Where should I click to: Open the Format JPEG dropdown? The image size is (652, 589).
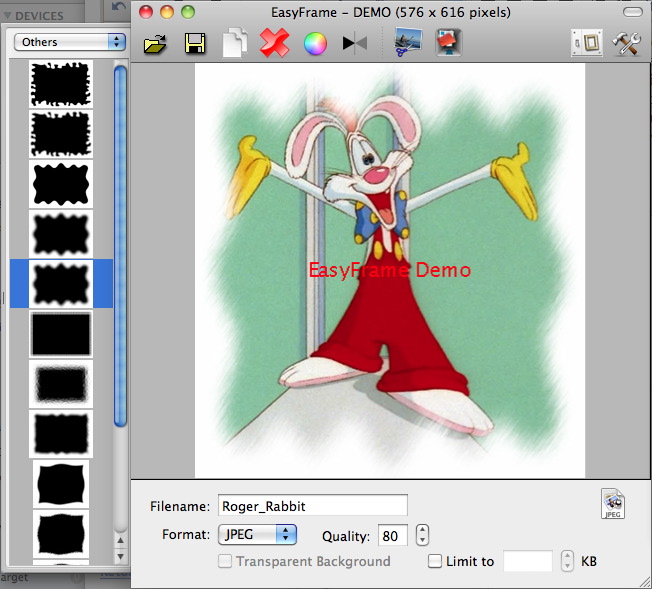click(257, 535)
